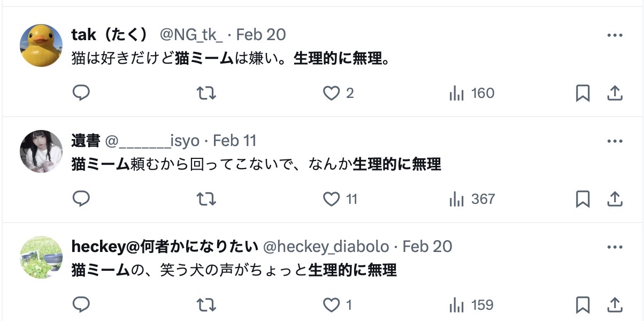This screenshot has height=321, width=644.
Task: View analytics showing 367 views
Action: pos(471,199)
